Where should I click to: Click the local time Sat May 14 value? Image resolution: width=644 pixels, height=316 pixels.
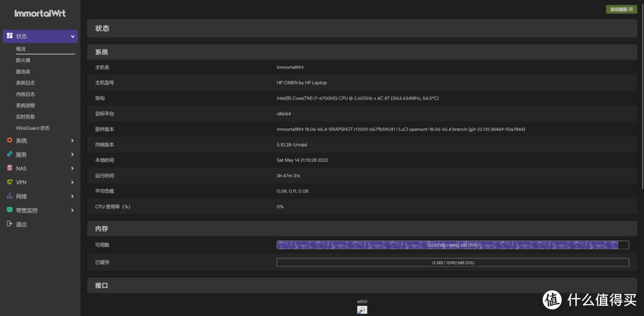302,160
